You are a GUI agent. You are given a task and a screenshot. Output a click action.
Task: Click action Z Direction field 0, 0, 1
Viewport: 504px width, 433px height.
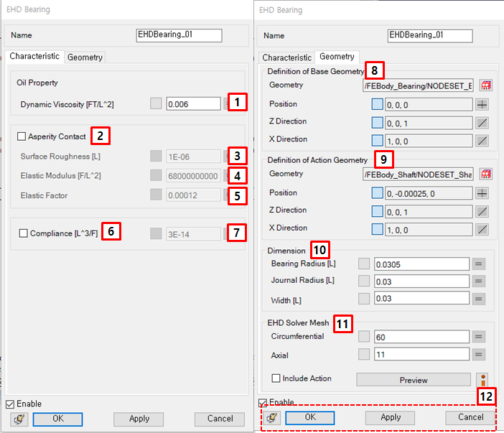click(x=429, y=212)
